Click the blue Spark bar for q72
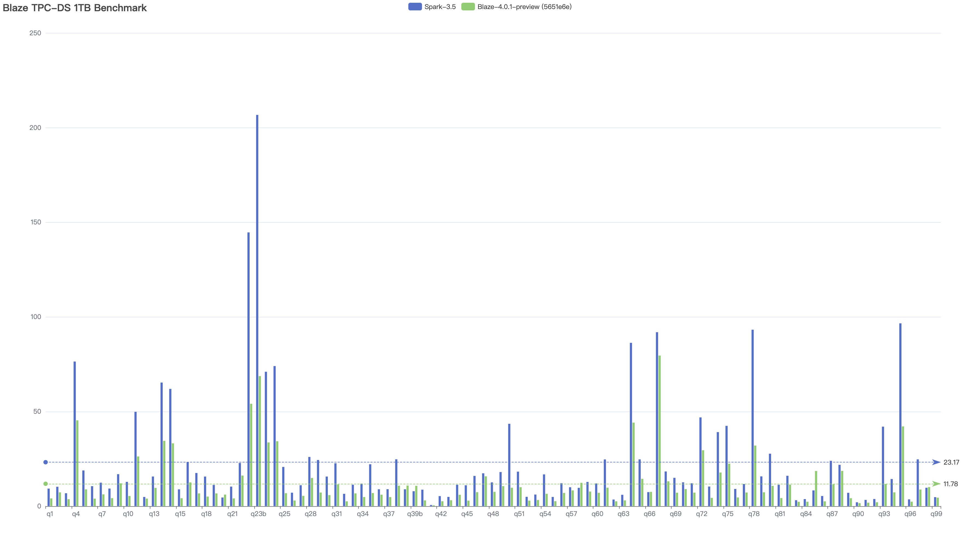Viewport: 980px width, 533px height. [x=700, y=462]
